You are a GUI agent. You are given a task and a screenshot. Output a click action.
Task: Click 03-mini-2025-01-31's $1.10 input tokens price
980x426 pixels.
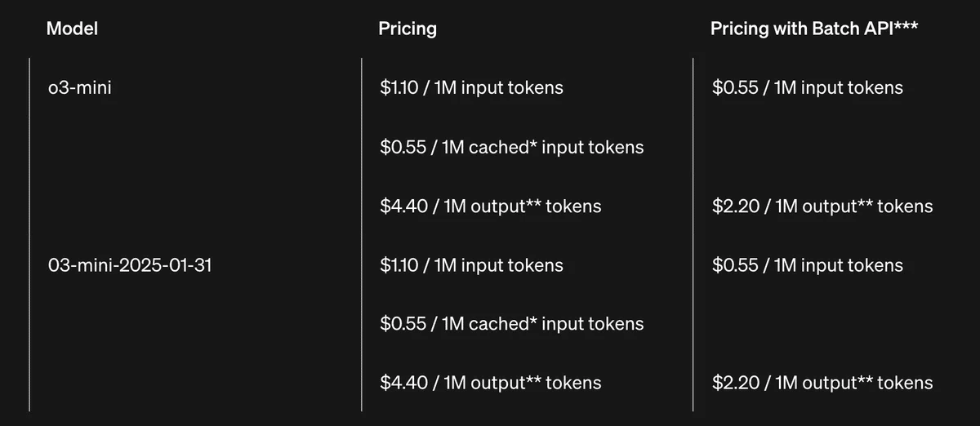coord(471,265)
